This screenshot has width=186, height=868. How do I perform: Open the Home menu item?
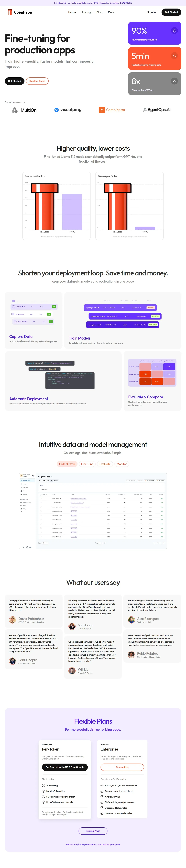pos(72,12)
